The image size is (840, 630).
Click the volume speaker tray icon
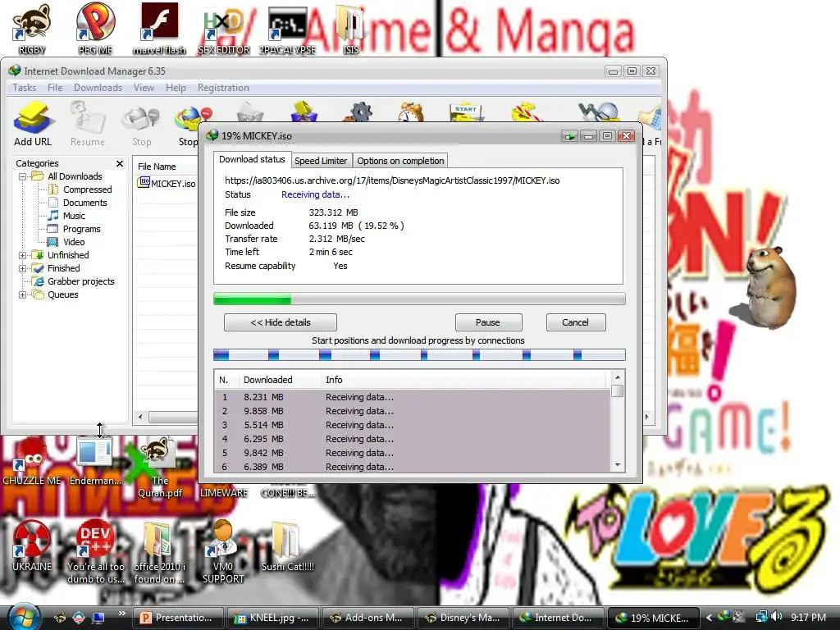(778, 617)
